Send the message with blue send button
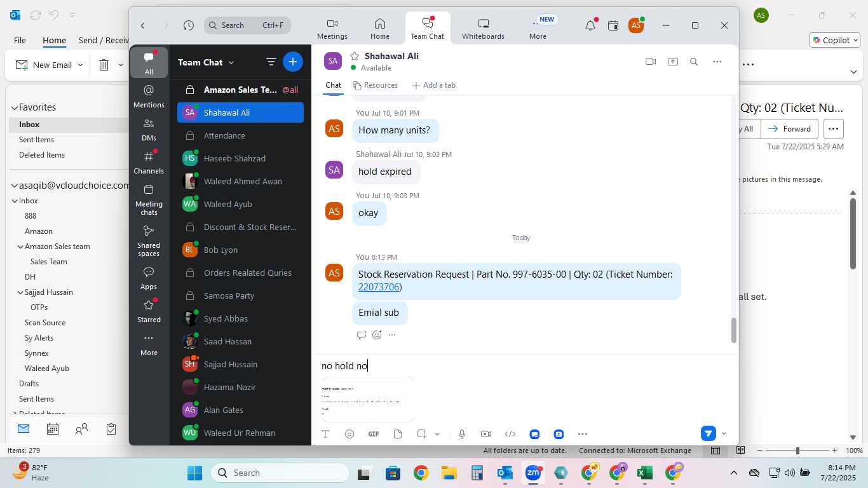The height and width of the screenshot is (488, 868). click(x=708, y=433)
